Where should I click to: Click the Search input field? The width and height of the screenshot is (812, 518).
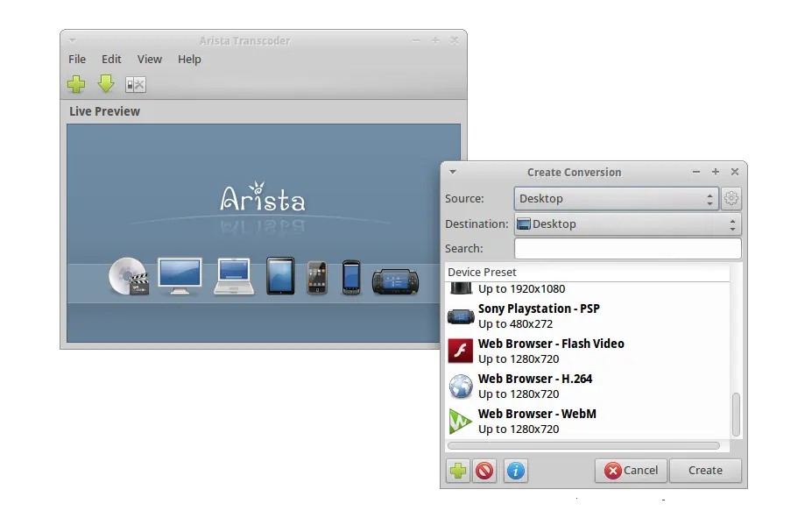(628, 248)
